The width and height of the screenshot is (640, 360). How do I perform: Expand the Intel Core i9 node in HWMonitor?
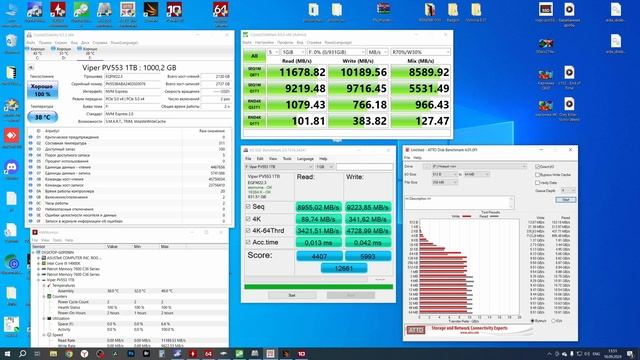coord(39,264)
